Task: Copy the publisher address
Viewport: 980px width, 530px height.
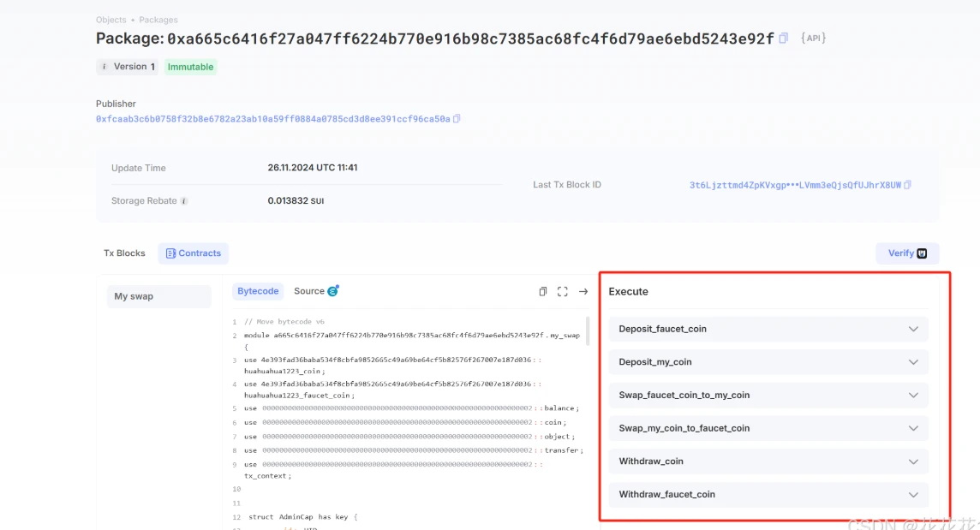Action: coord(457,119)
